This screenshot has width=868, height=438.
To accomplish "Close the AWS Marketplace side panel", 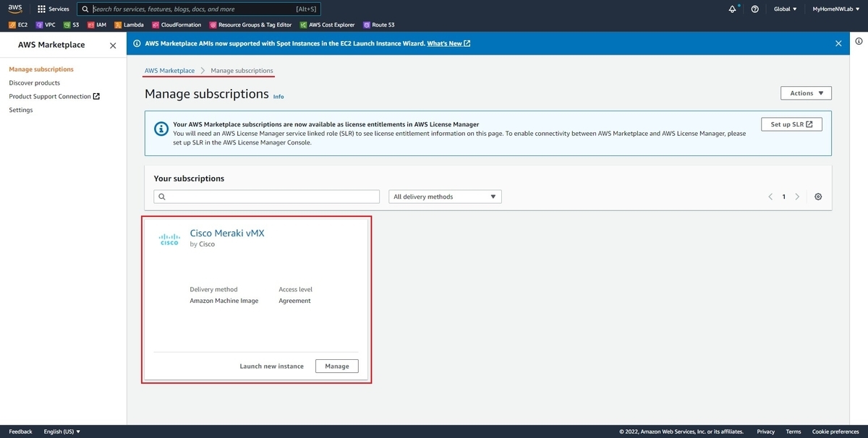I will (112, 46).
